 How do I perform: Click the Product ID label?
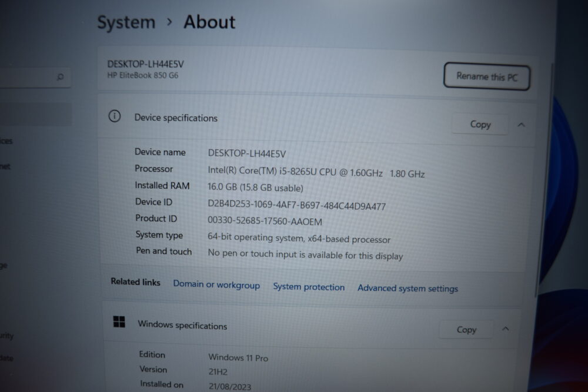coord(156,218)
